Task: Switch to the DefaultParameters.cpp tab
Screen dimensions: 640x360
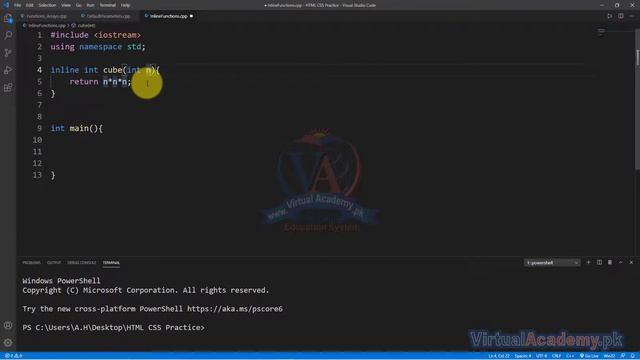Action: coord(108,16)
